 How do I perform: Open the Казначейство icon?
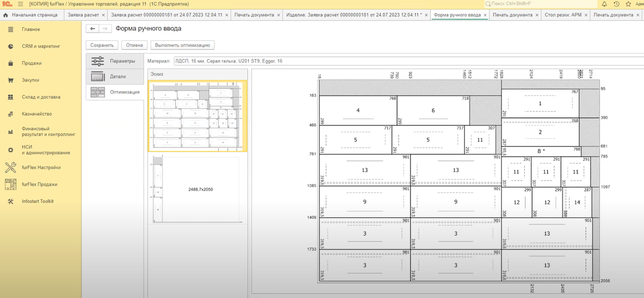click(11, 114)
